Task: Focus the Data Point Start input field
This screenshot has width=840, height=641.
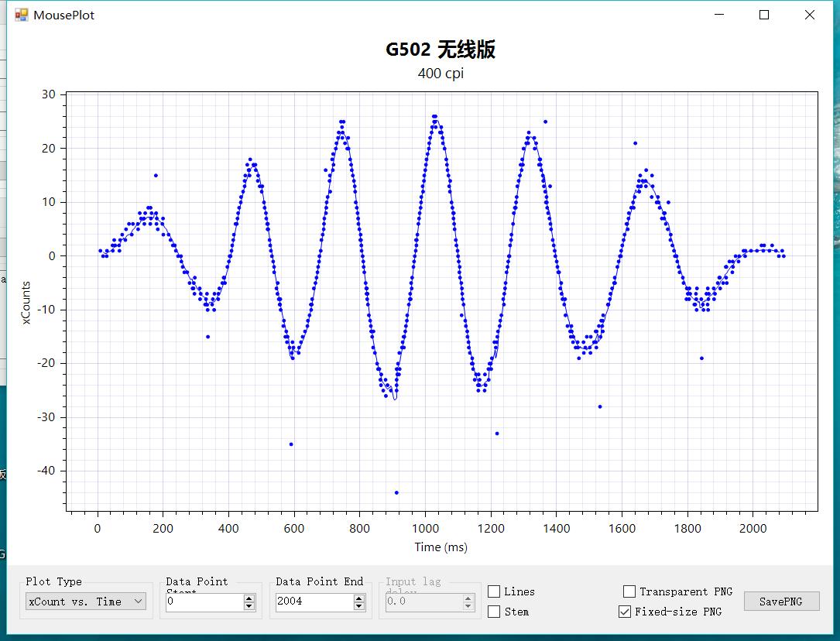Action: pos(205,602)
